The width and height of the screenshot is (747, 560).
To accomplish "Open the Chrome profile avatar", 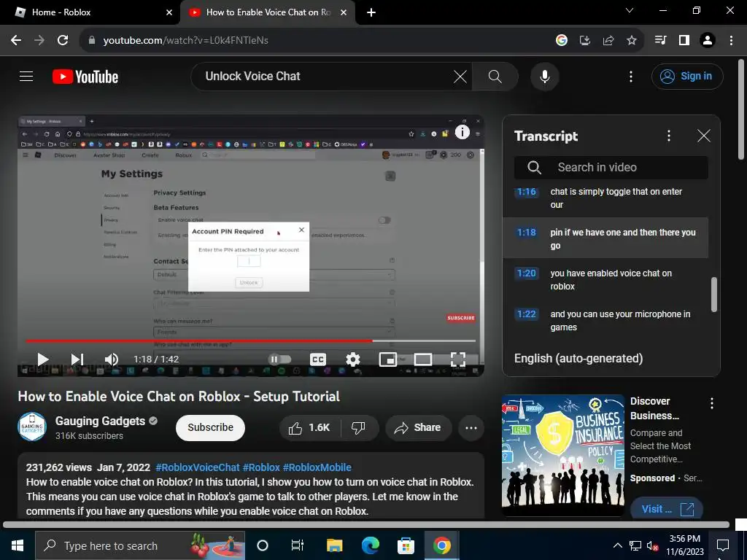I will [x=708, y=41].
